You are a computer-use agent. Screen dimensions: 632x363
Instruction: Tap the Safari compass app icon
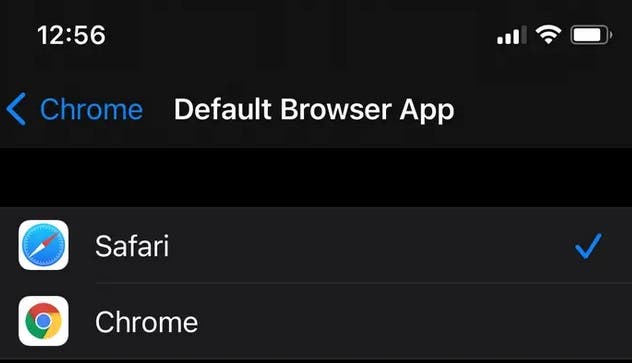coord(44,245)
